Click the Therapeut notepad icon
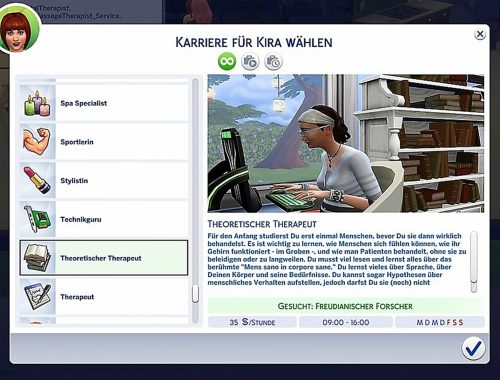The height and width of the screenshot is (380, 500). click(37, 297)
